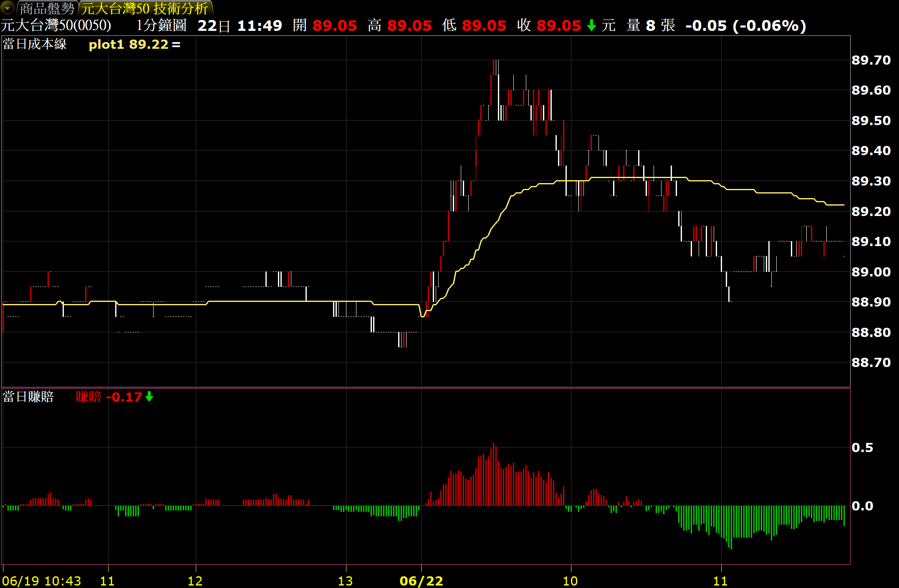Viewport: 899px width, 588px height.
Task: Switch to the 商品盤勢 tab
Action: (47, 8)
